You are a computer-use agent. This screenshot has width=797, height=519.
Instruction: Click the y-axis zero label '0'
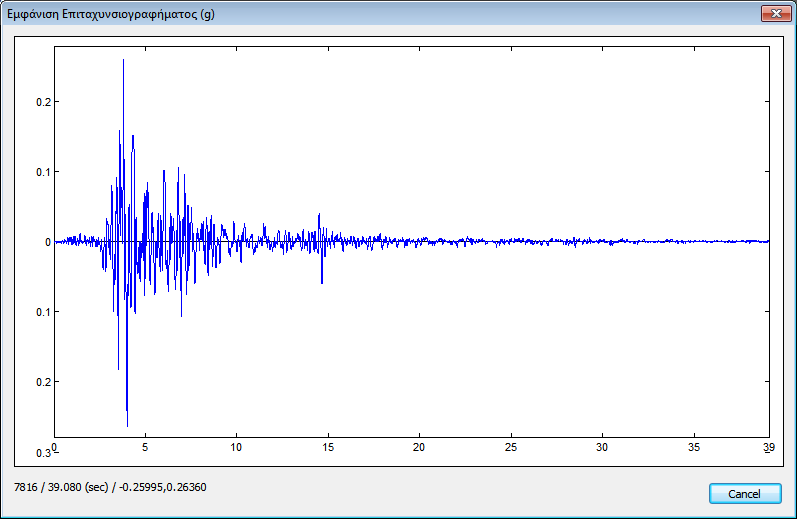click(x=48, y=242)
